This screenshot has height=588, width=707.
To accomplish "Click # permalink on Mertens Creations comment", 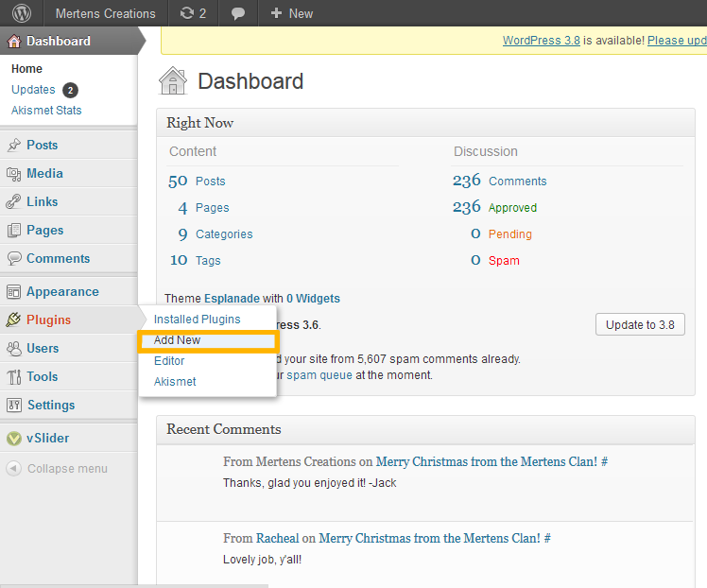I will click(604, 461).
